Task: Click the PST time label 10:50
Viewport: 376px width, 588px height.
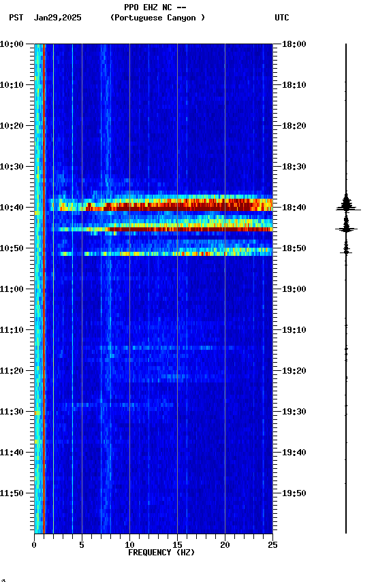Action: (x=12, y=248)
